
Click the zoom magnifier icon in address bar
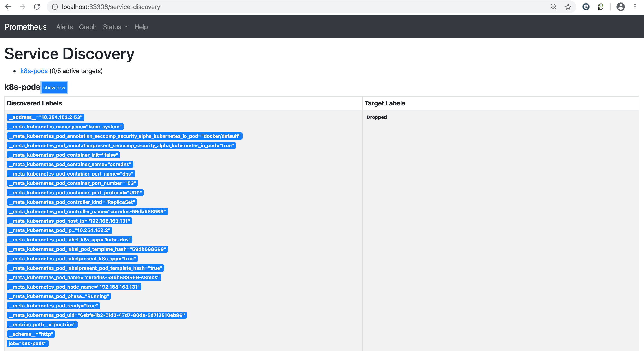pos(554,7)
